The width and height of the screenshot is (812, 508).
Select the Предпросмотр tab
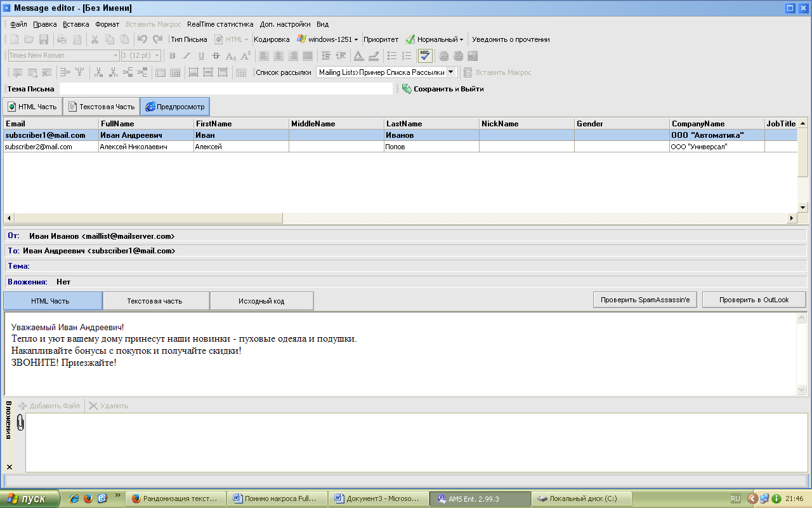[175, 107]
